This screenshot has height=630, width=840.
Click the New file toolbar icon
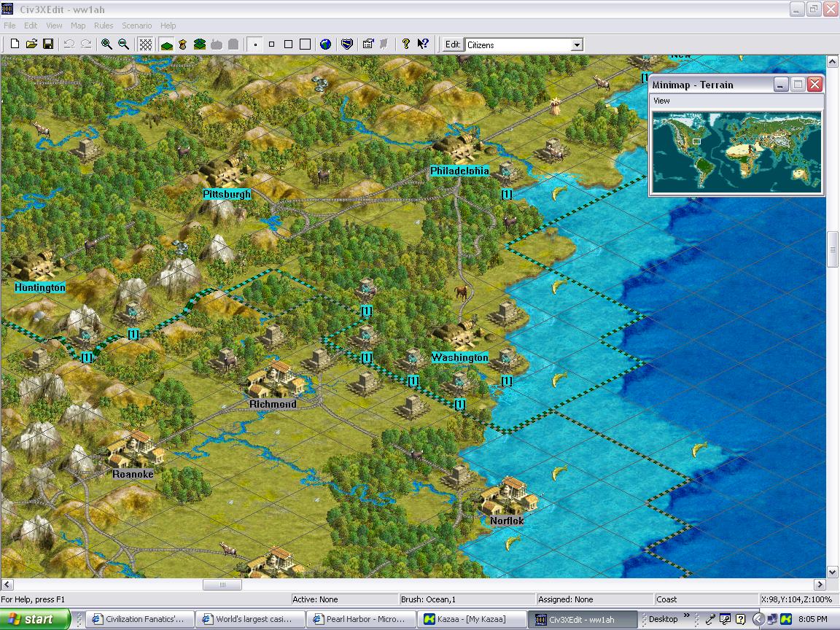tap(15, 44)
